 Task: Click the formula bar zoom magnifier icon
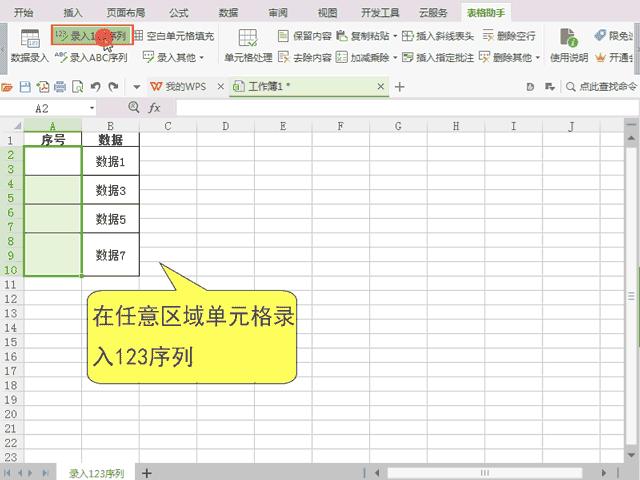[133, 107]
